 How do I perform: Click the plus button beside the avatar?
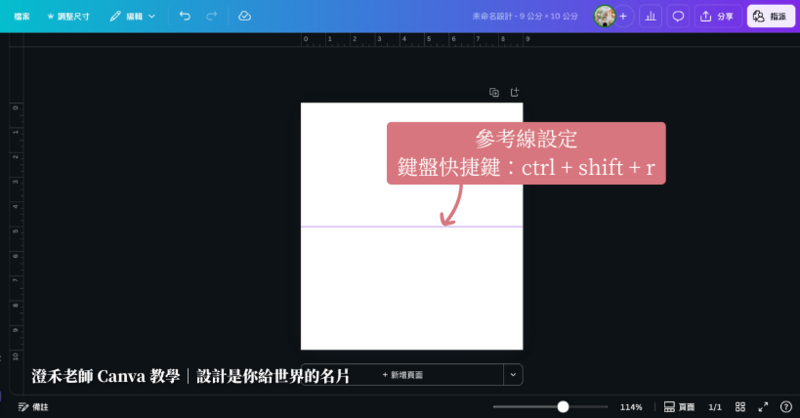pyautogui.click(x=624, y=16)
